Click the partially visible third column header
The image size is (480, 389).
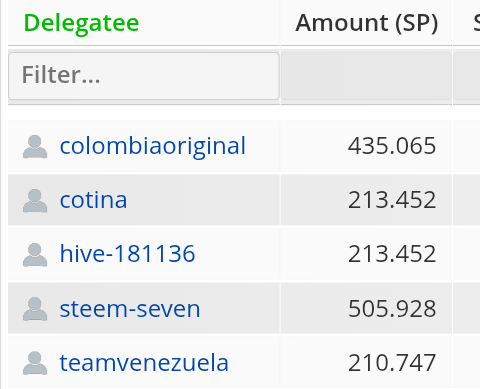[476, 23]
